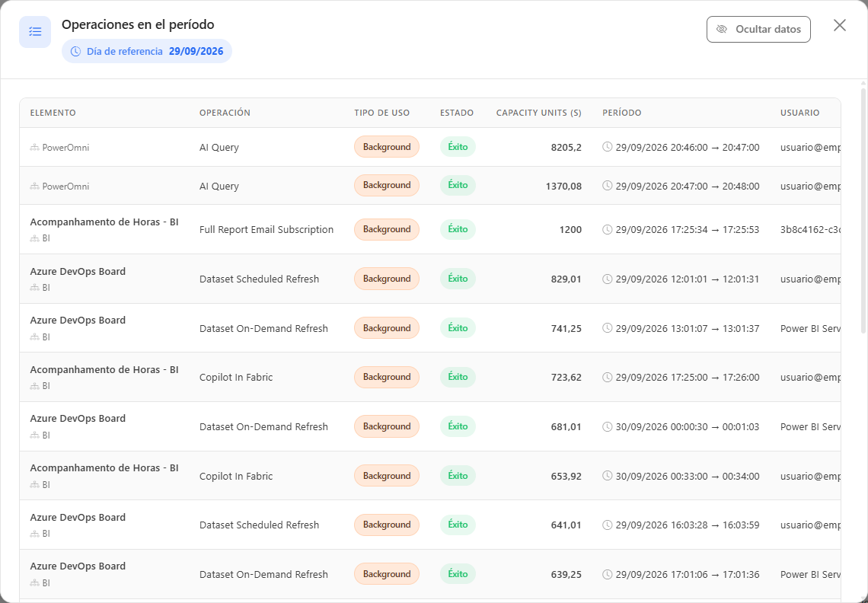Click Acompanhamento de Horas - BI in 653,92 row

click(104, 468)
